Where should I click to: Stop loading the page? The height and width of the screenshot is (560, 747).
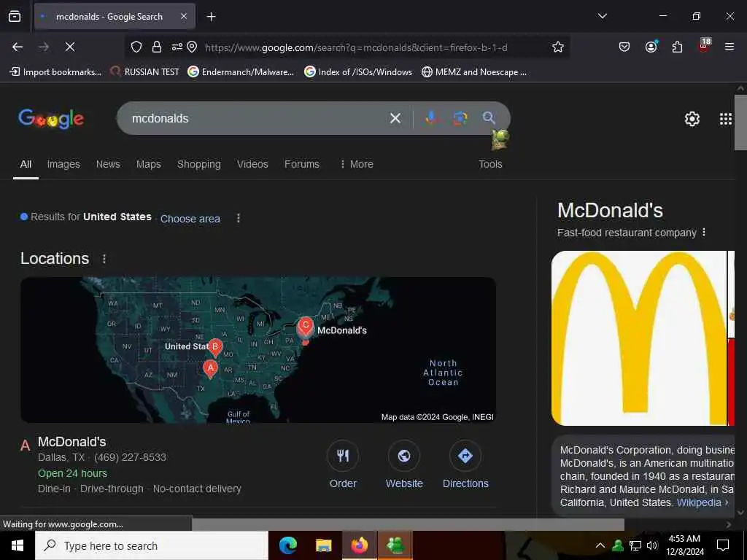pyautogui.click(x=69, y=47)
